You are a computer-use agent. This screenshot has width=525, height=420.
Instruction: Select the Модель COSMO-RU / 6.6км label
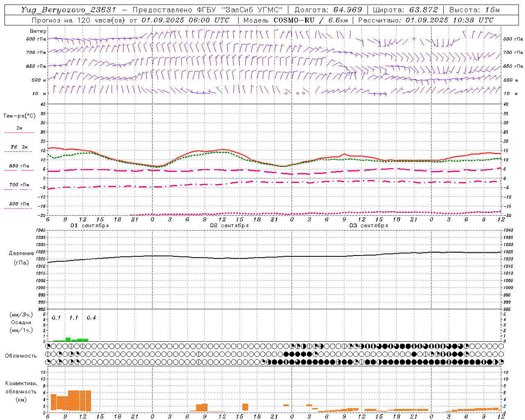295,20
